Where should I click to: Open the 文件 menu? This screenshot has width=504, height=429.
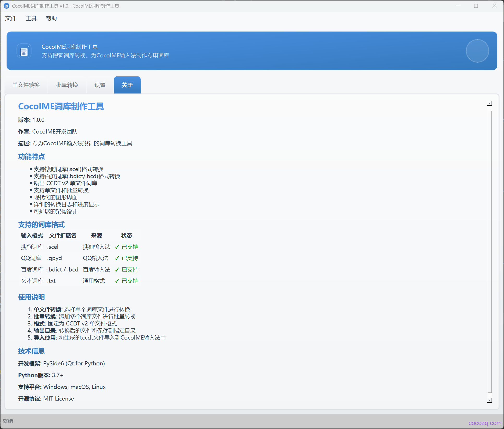[11, 18]
